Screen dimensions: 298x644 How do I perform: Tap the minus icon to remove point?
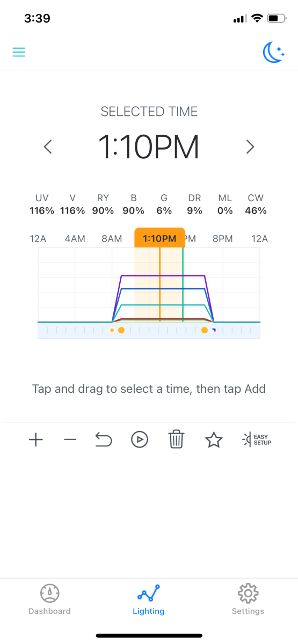point(70,440)
